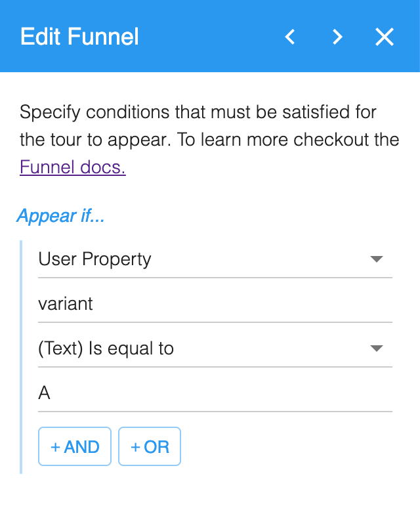420x512 pixels.
Task: Click the plus sign in the OR button
Action: point(135,447)
